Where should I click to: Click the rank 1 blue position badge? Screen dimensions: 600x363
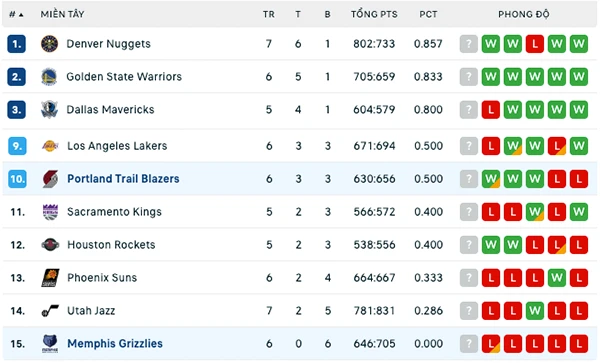(16, 44)
